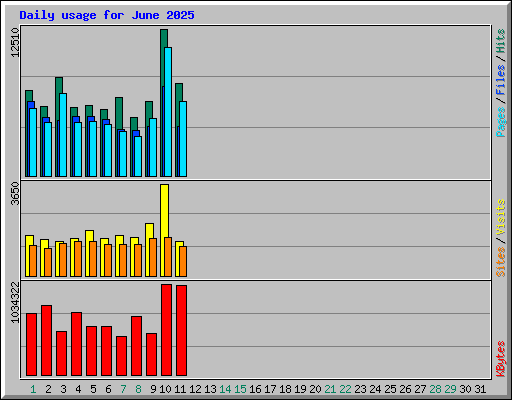Click the y-axis value 3650
Image resolution: width=512 pixels, height=400 pixels.
[x=15, y=194]
